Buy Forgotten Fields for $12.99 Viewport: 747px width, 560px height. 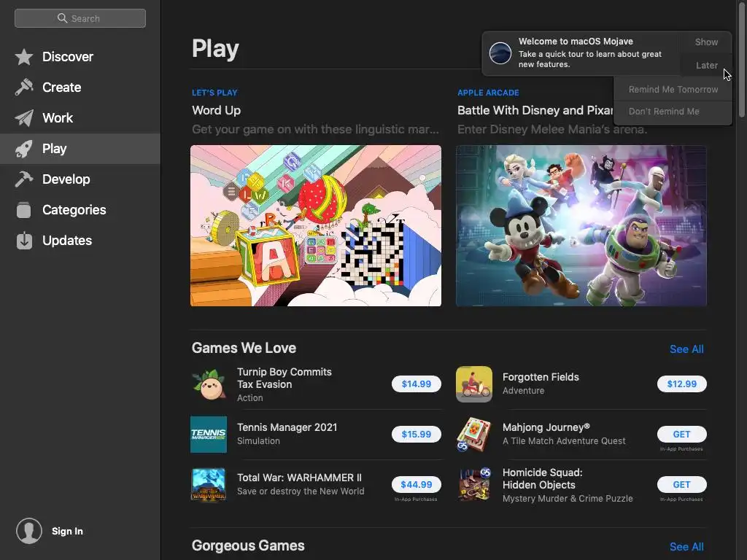tap(682, 384)
